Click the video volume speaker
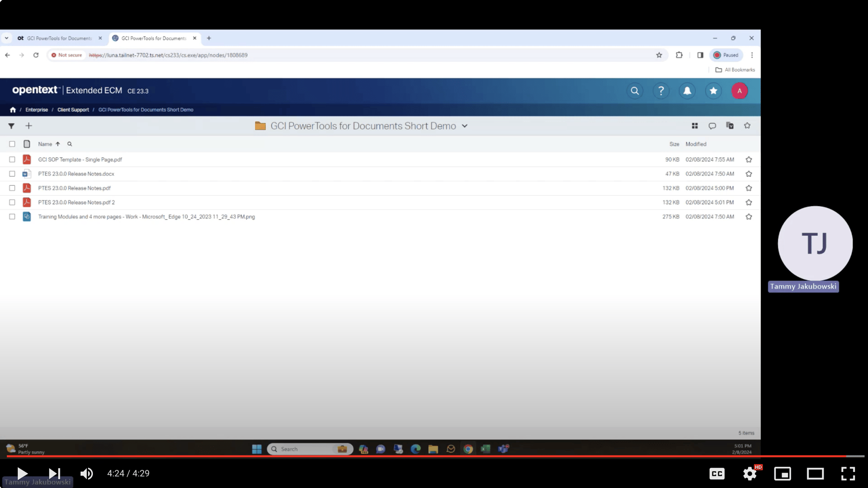 click(86, 474)
